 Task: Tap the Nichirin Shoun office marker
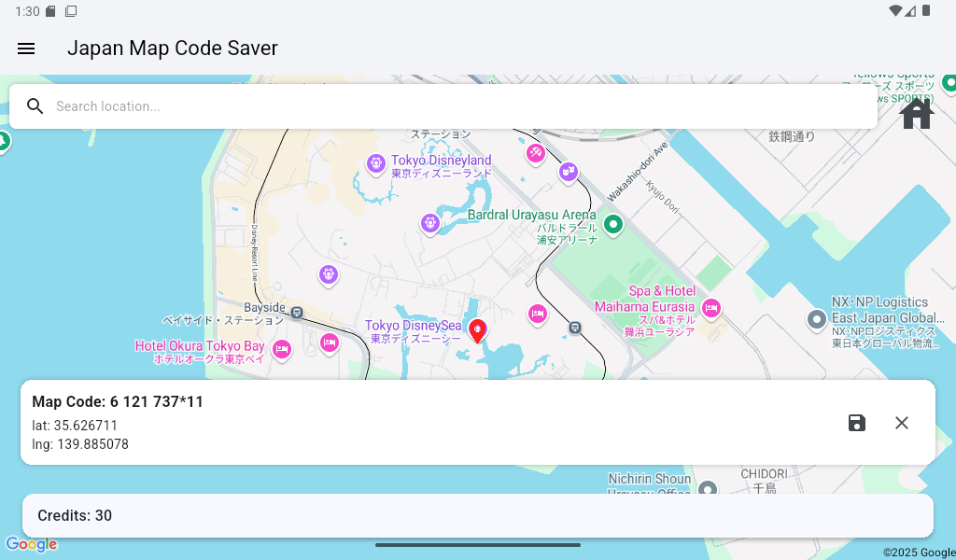pos(708,487)
